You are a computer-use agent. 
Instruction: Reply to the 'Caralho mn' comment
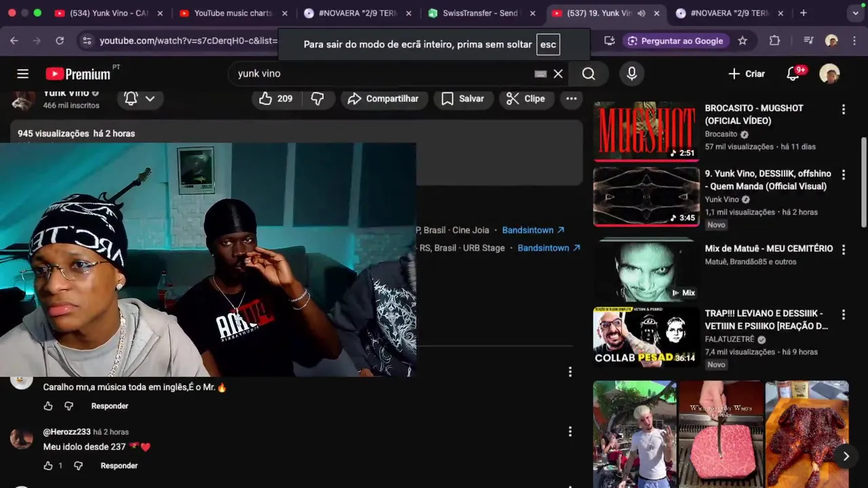tap(110, 406)
